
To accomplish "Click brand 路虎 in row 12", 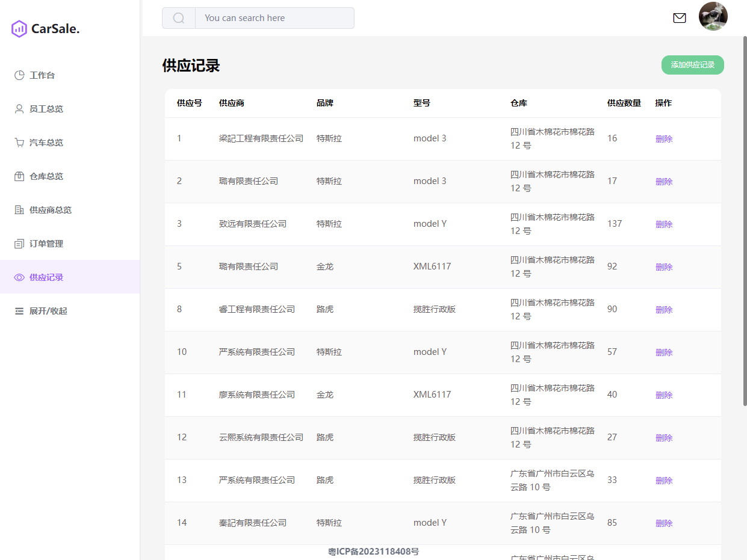I will point(325,437).
